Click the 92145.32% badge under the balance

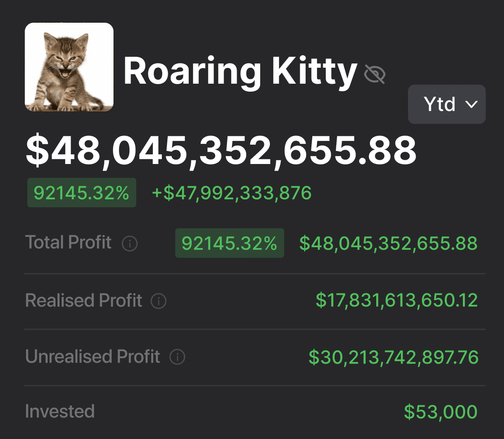click(82, 193)
